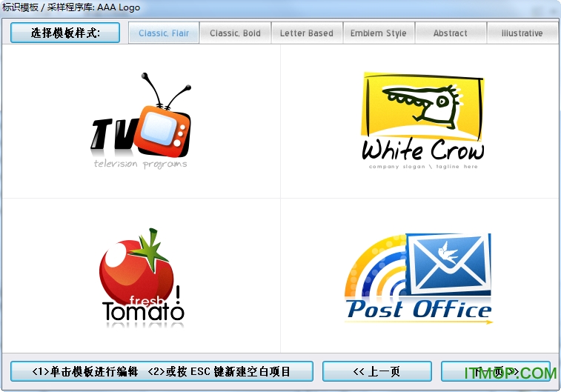Click the television programs tagline

coord(140,164)
